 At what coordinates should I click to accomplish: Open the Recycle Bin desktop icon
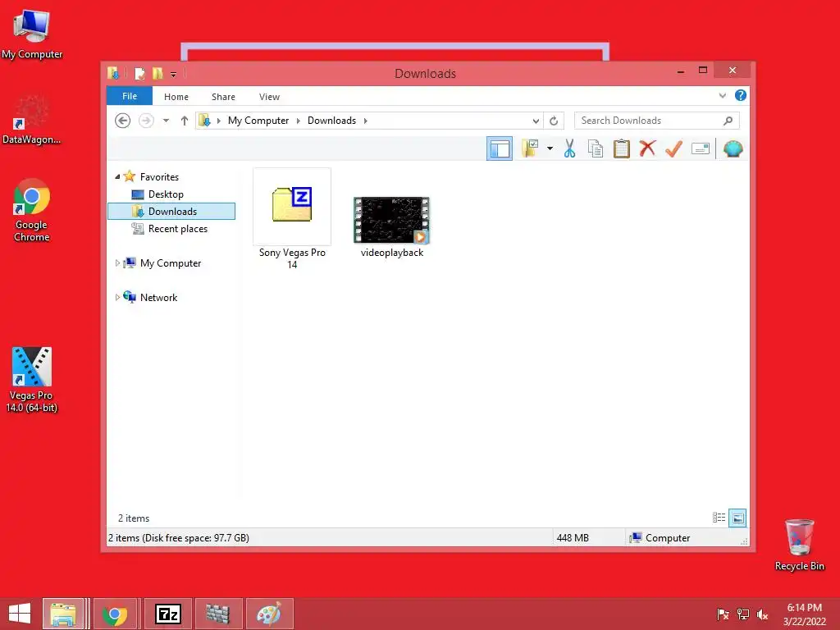point(799,545)
